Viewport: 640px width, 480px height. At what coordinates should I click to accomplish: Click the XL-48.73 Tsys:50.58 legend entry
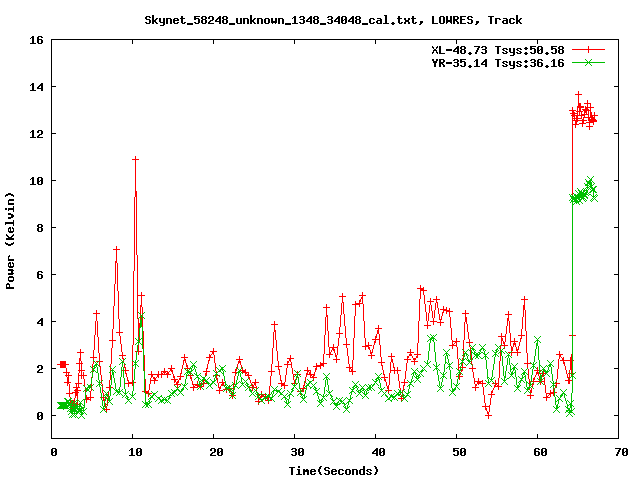tap(498, 50)
